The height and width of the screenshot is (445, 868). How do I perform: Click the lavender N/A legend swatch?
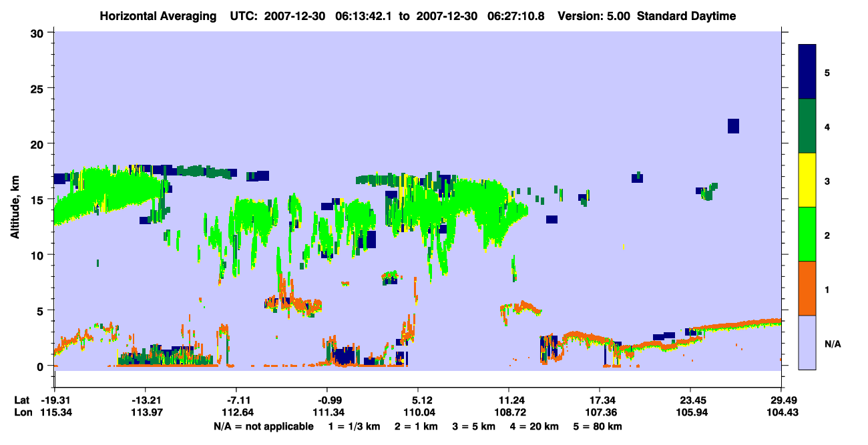point(807,342)
